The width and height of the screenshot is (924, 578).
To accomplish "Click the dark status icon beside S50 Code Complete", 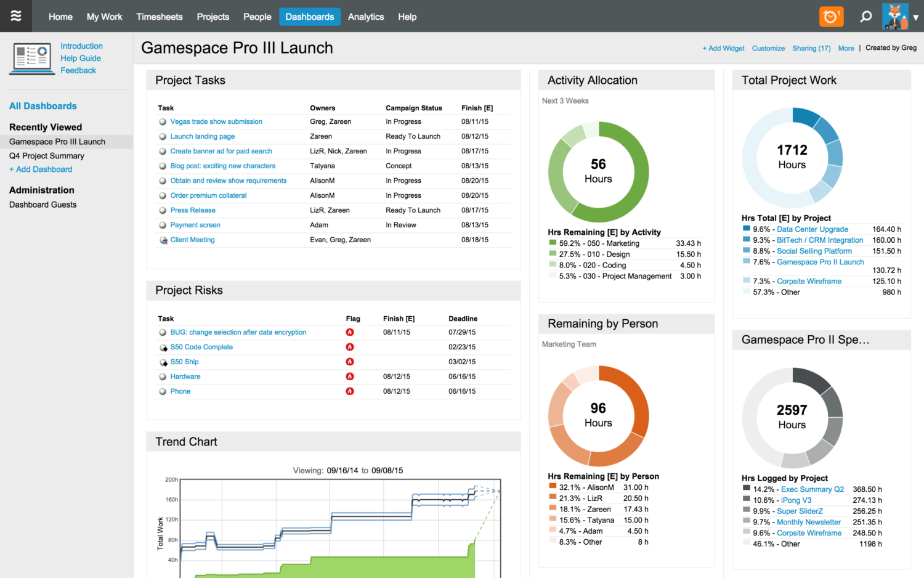I will tap(162, 347).
